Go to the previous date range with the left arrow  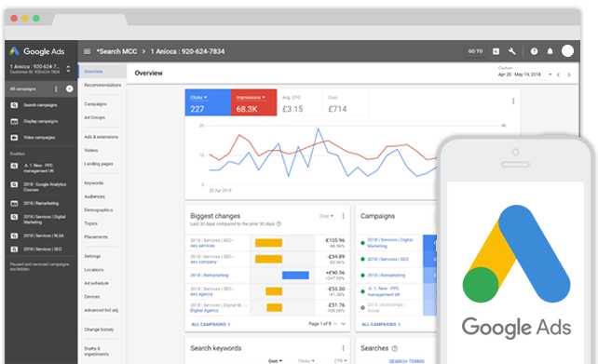point(558,74)
